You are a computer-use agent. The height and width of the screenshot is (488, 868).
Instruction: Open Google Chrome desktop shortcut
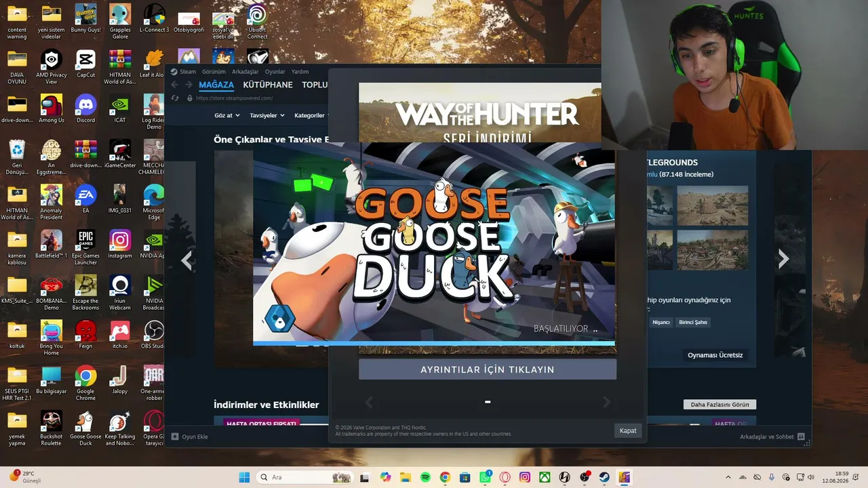coord(85,383)
